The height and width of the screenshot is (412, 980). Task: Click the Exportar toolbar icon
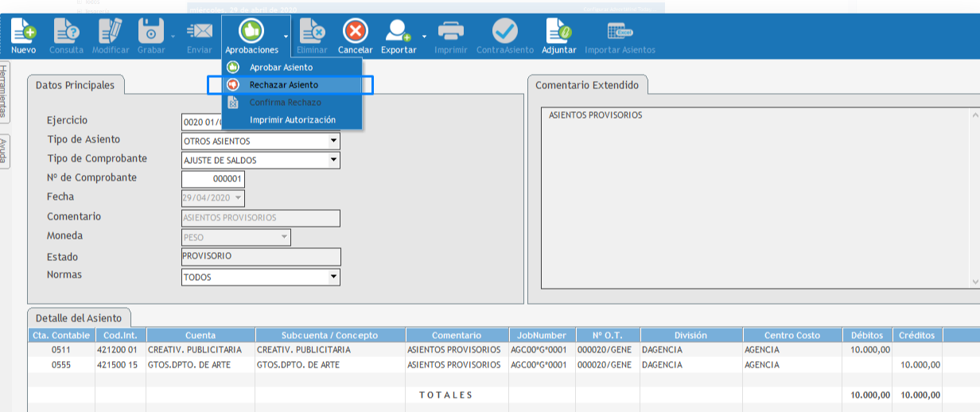pos(398,32)
